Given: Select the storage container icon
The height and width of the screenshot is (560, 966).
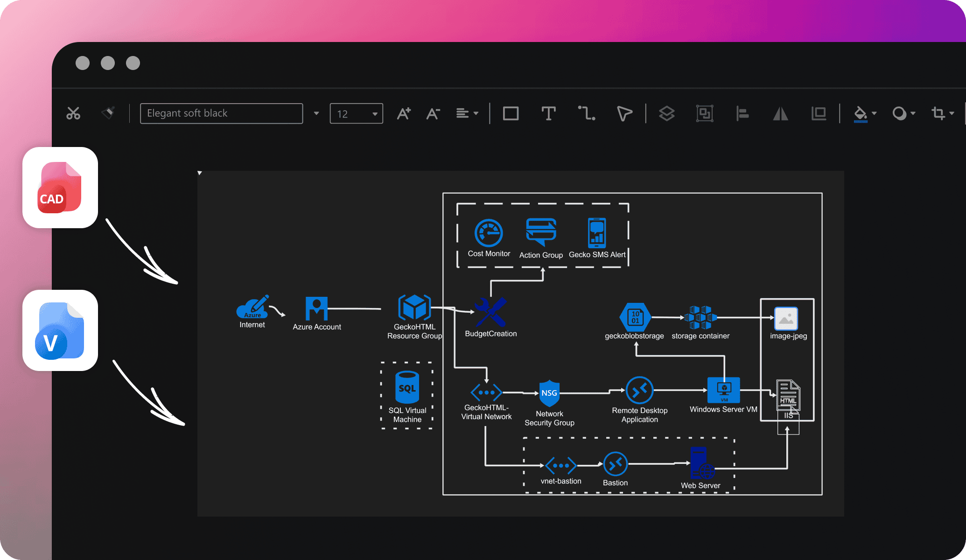Looking at the screenshot, I should (700, 317).
